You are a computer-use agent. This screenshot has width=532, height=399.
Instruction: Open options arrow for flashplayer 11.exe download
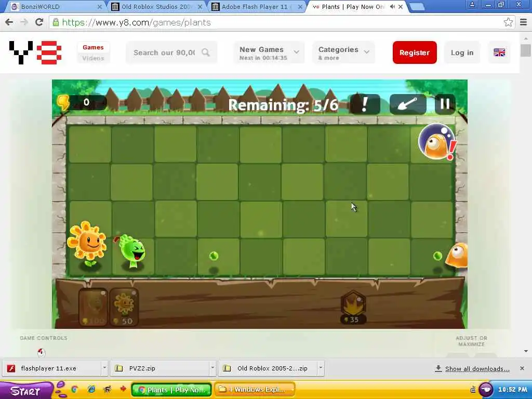(104, 368)
